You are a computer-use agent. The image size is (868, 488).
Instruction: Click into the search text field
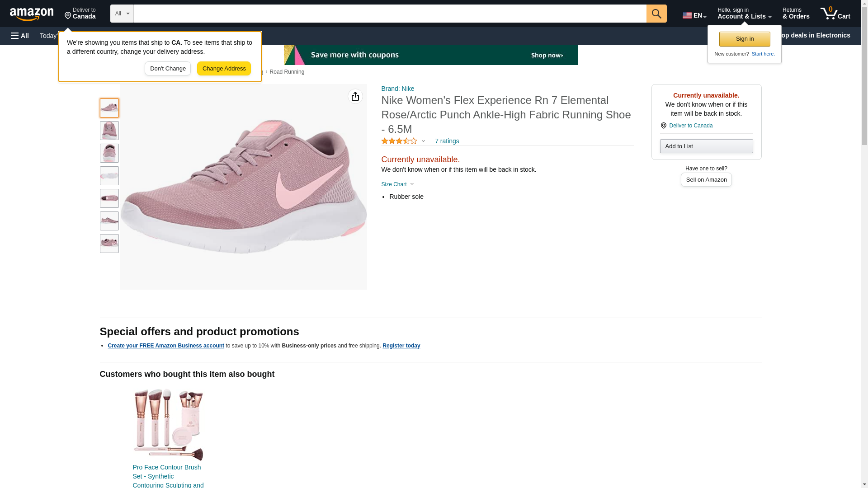point(390,14)
